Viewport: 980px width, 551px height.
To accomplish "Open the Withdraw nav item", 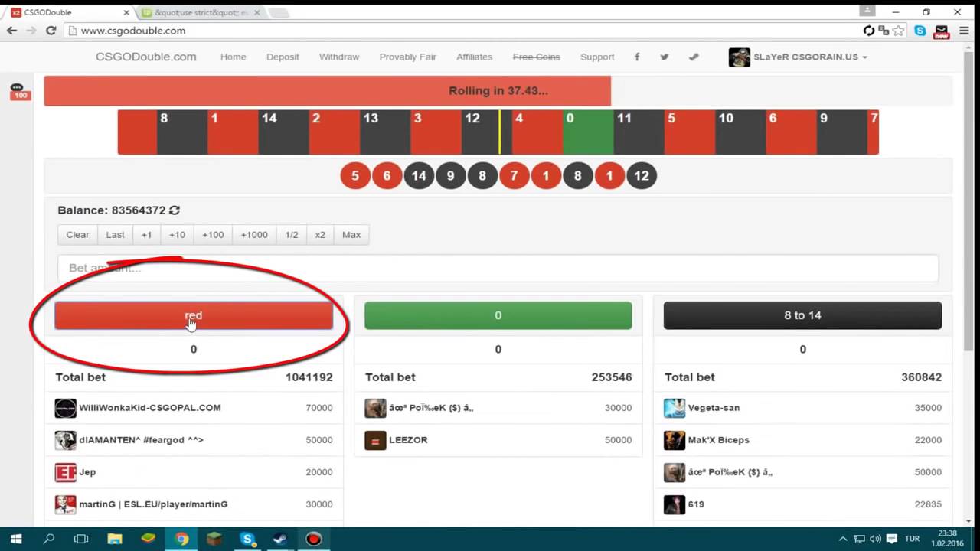I will [339, 57].
